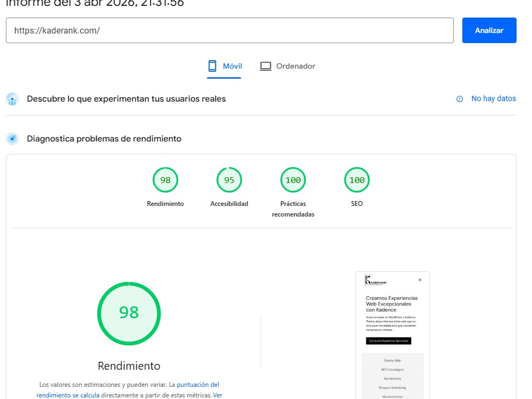Click the Kaderank mobile page screenshot thumbnail
This screenshot has height=399, width=532.
pyautogui.click(x=393, y=335)
